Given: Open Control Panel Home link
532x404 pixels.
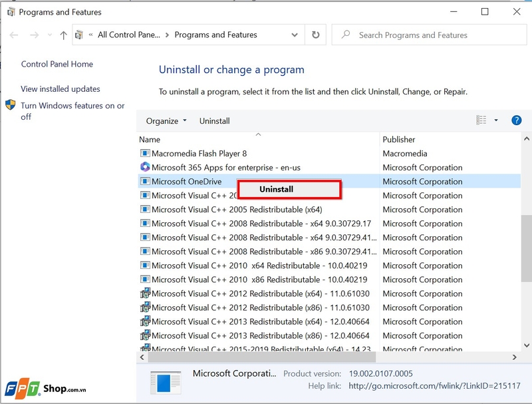Looking at the screenshot, I should [x=57, y=64].
